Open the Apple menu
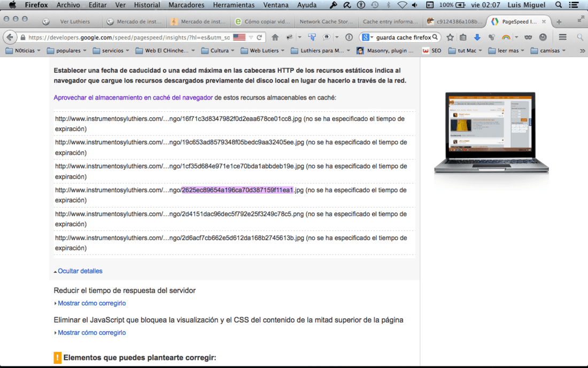 [x=12, y=5]
